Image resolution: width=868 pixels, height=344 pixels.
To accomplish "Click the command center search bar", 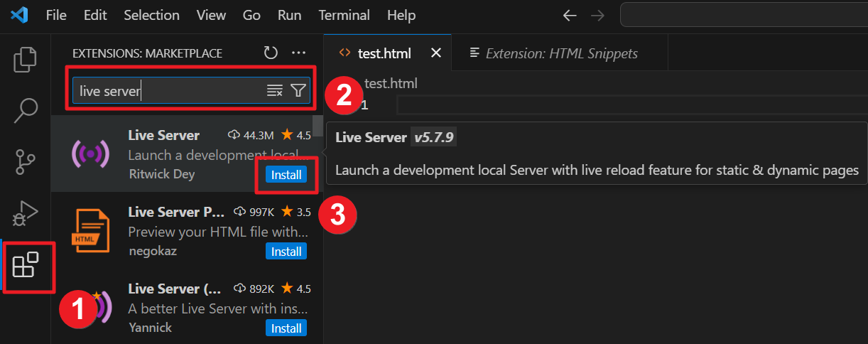I will (x=744, y=15).
